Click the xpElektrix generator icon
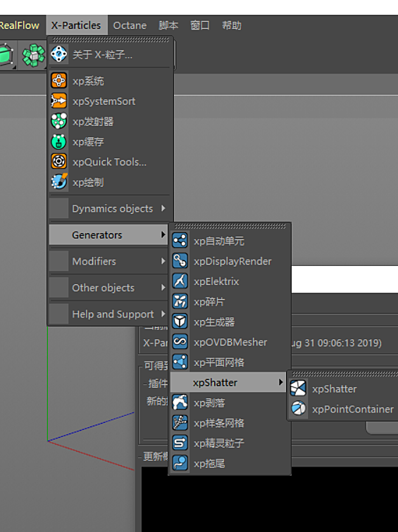The image size is (398, 532). click(x=180, y=281)
